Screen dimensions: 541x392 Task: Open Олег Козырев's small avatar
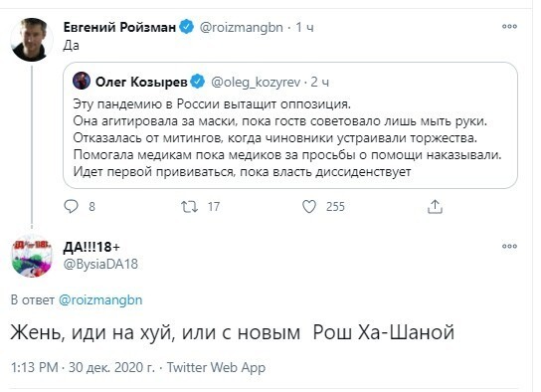click(x=82, y=82)
